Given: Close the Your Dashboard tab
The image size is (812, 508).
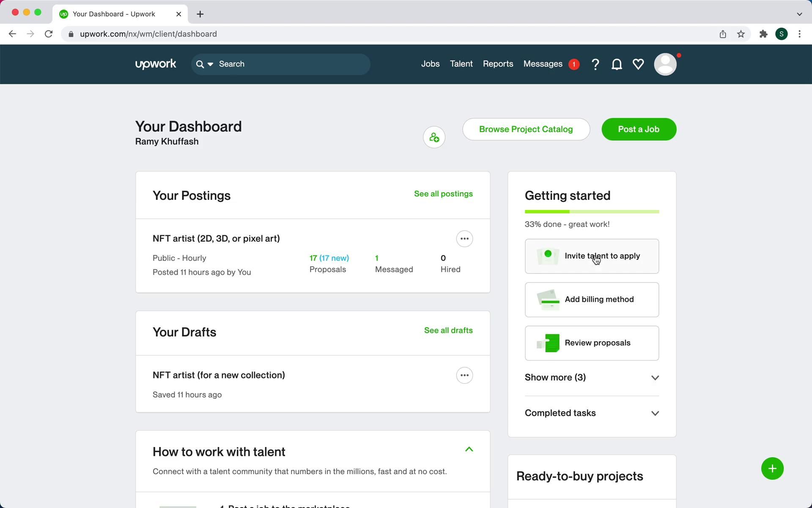Looking at the screenshot, I should tap(178, 14).
